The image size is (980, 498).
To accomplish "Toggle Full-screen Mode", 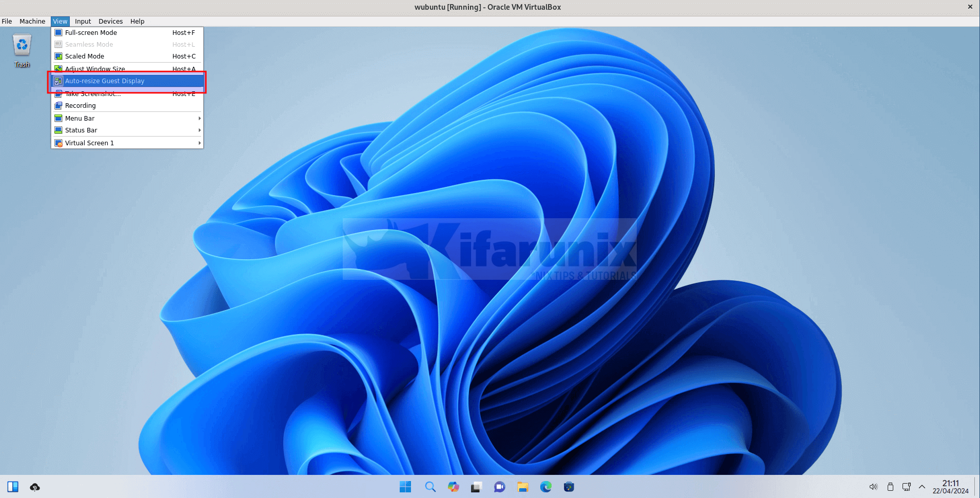I will 91,33.
